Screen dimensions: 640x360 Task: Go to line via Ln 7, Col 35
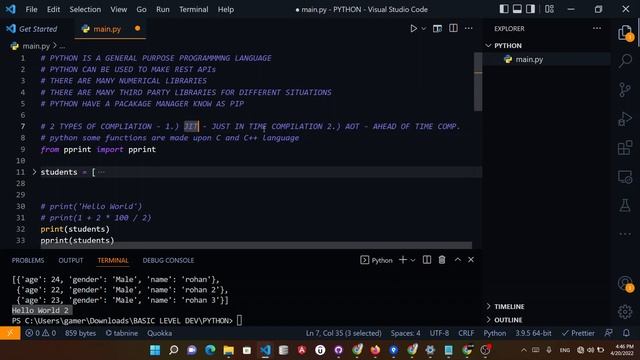click(x=344, y=333)
